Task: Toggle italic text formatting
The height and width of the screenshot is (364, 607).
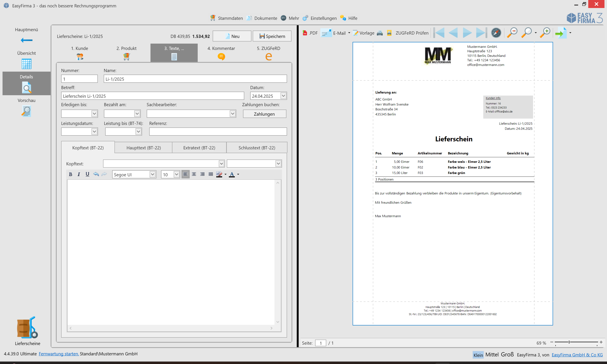Action: point(79,174)
